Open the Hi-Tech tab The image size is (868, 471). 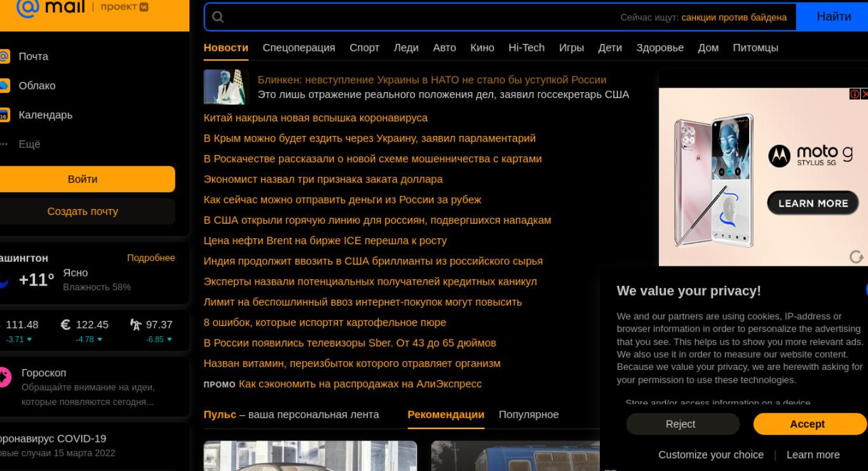(527, 48)
